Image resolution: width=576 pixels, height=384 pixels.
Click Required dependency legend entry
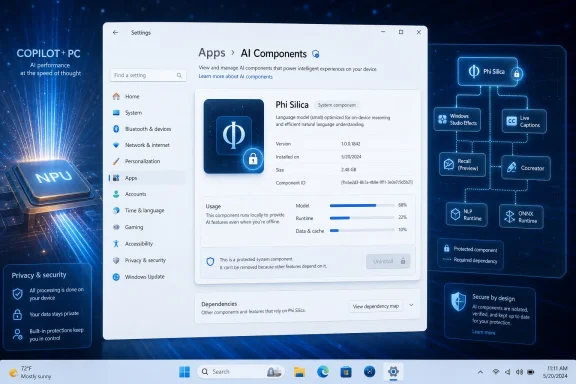click(470, 260)
